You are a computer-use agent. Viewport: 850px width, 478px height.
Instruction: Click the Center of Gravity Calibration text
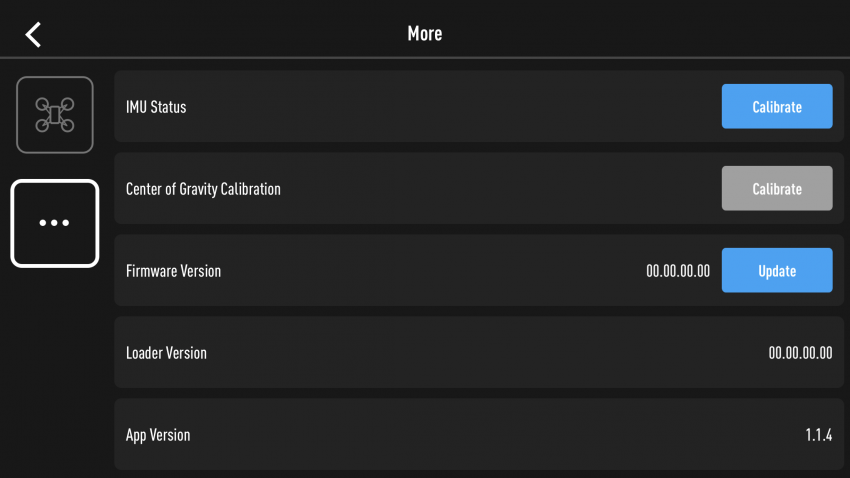point(203,189)
